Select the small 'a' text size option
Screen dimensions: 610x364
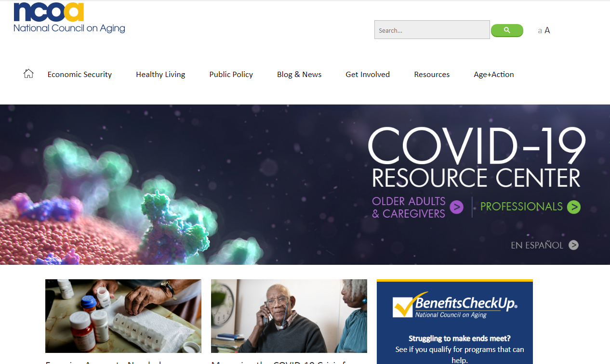[540, 31]
